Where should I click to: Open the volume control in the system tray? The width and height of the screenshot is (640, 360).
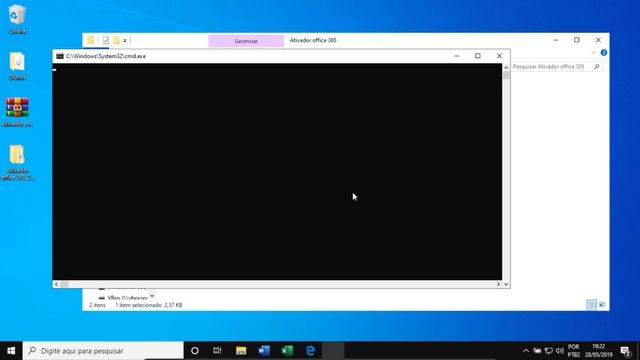pos(560,351)
